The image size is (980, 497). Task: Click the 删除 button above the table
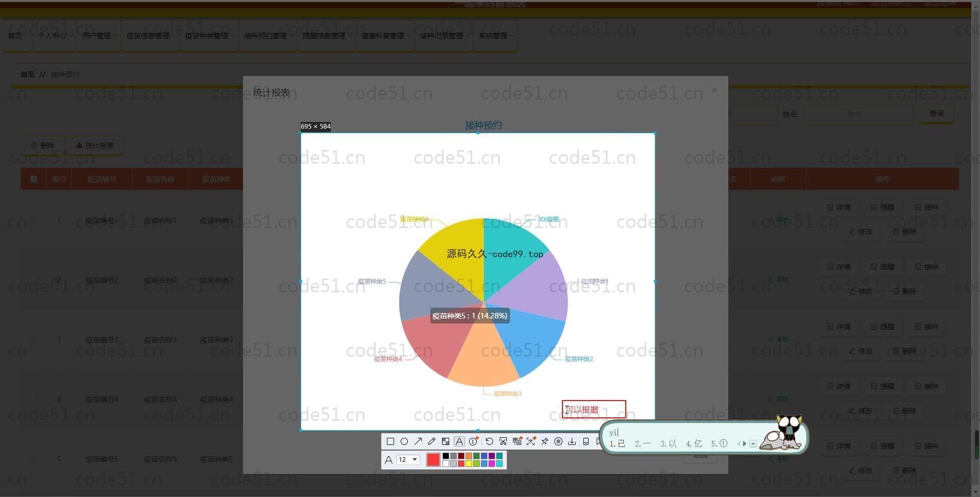[42, 145]
